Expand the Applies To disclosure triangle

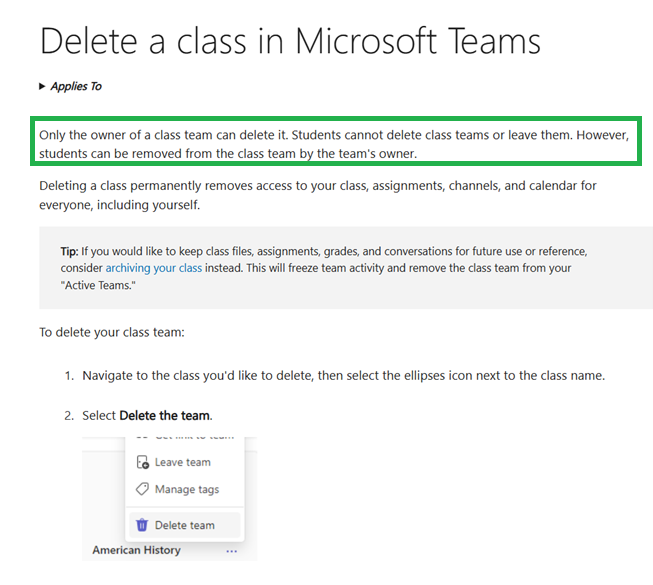click(x=42, y=86)
